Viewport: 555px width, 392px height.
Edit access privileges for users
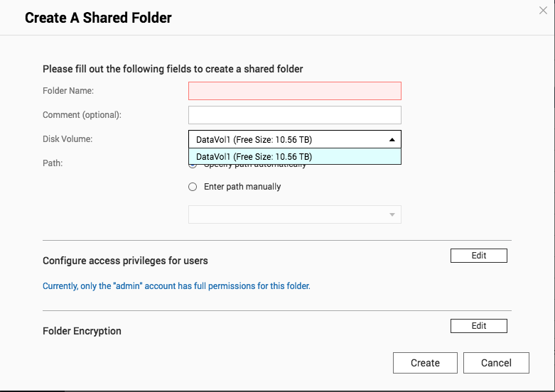click(478, 256)
